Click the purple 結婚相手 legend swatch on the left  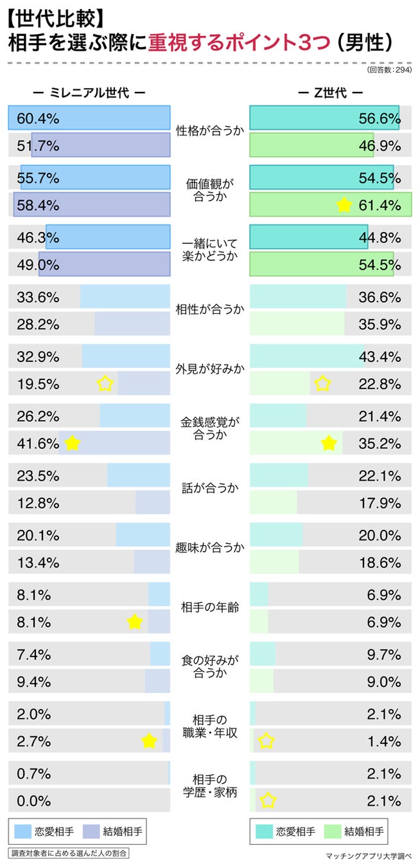(94, 832)
